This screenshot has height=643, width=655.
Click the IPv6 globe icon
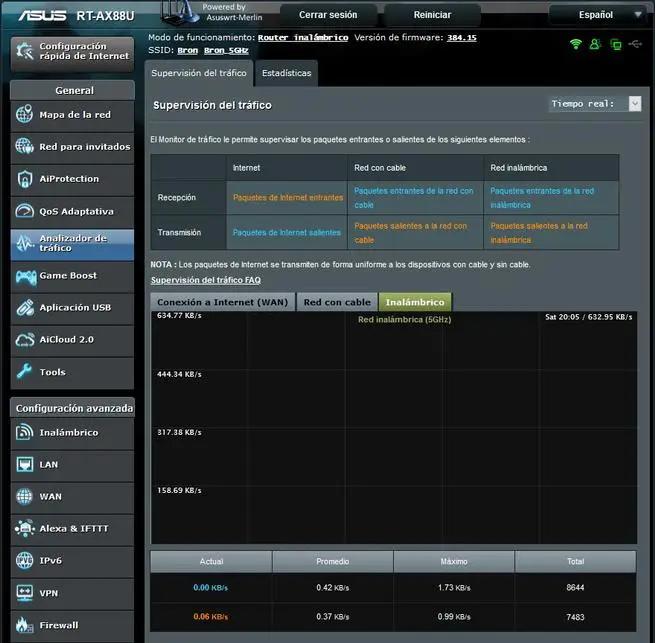(x=24, y=561)
